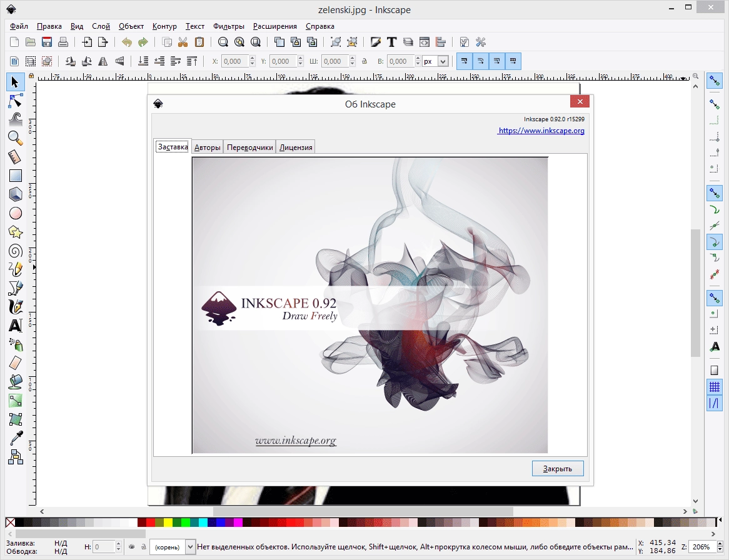Open the Фильтры menu

coord(229,26)
